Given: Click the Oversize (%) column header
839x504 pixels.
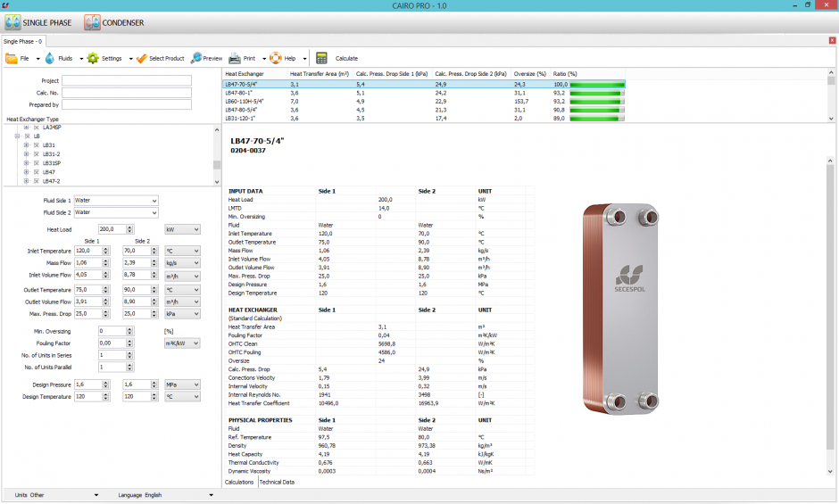Looking at the screenshot, I should (x=530, y=74).
